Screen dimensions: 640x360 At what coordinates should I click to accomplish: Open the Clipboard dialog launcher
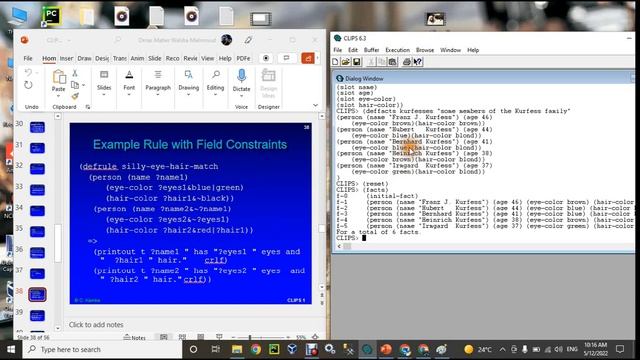[88, 107]
